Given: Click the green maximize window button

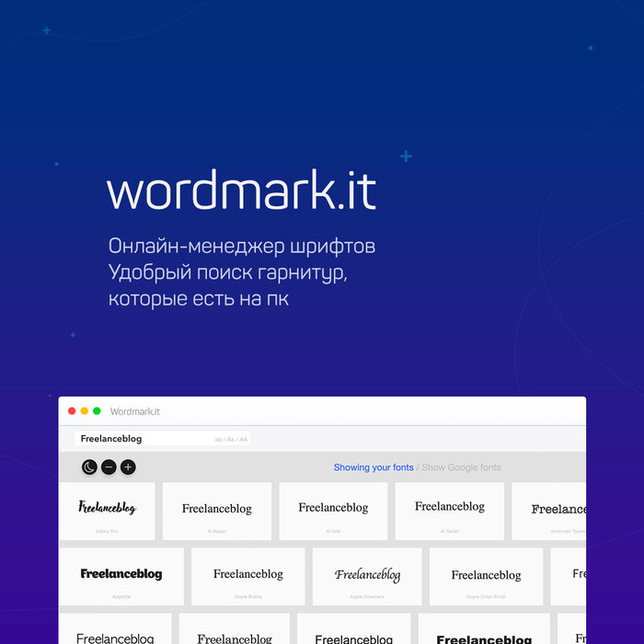Looking at the screenshot, I should [x=97, y=411].
